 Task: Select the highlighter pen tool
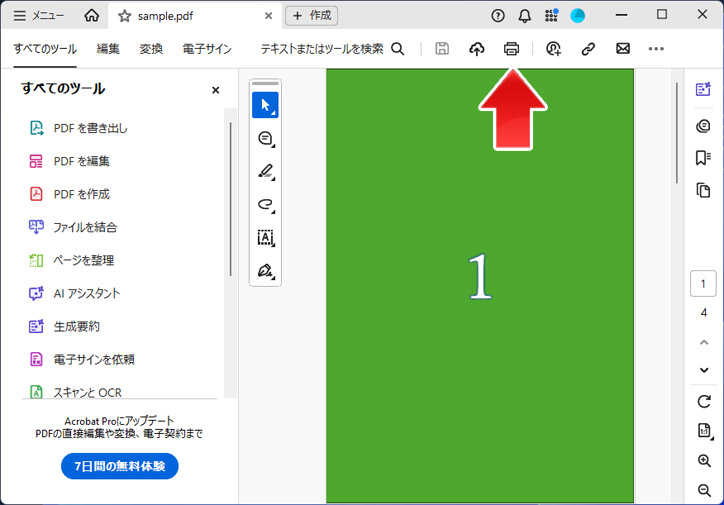pos(265,171)
